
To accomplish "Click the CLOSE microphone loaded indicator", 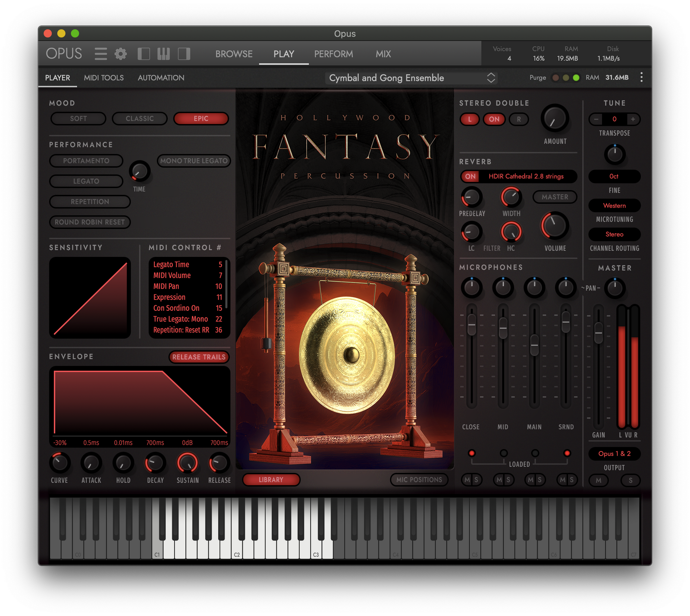I will [x=472, y=453].
